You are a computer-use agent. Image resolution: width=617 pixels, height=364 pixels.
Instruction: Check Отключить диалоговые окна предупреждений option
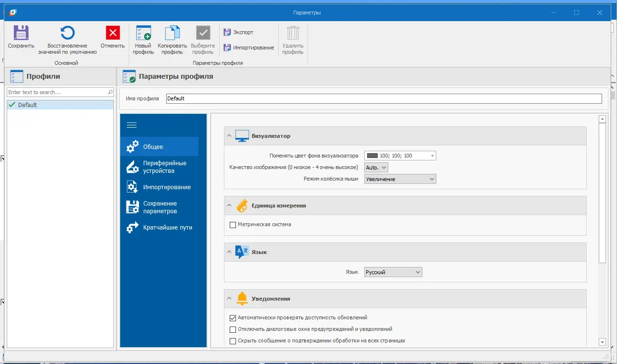point(233,329)
